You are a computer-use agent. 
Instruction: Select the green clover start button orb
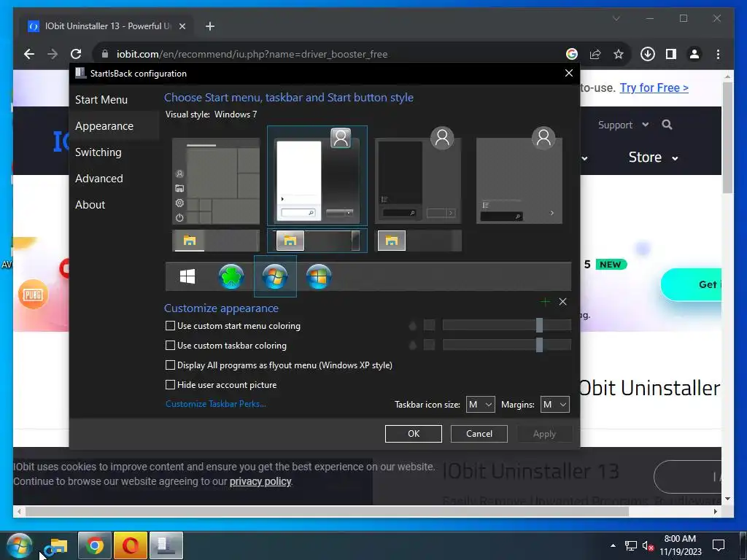[x=231, y=276]
